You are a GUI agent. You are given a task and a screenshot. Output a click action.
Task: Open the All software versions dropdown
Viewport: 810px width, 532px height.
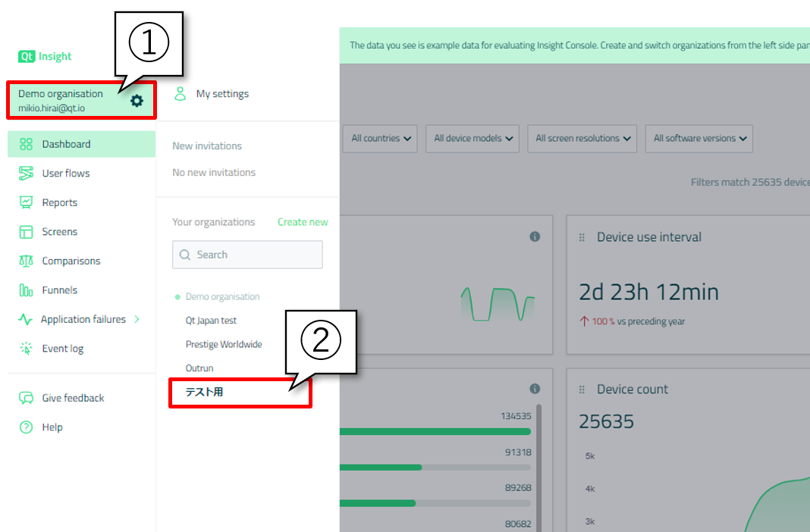[699, 139]
